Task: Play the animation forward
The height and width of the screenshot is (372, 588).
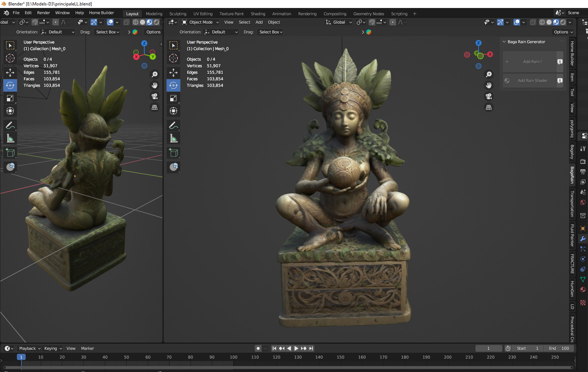Action: click(296, 348)
